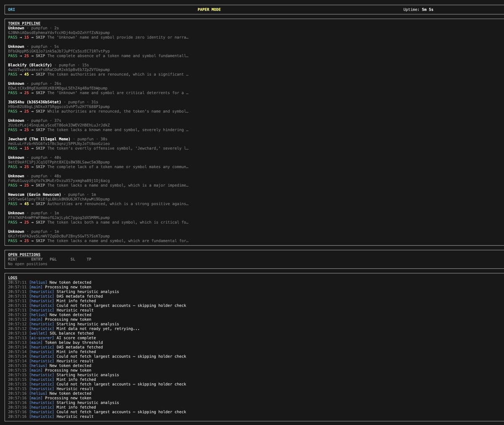Click mint address starting with 6Kz7rEAPA3ve5LnW
The width and height of the screenshot is (504, 425).
(59, 236)
